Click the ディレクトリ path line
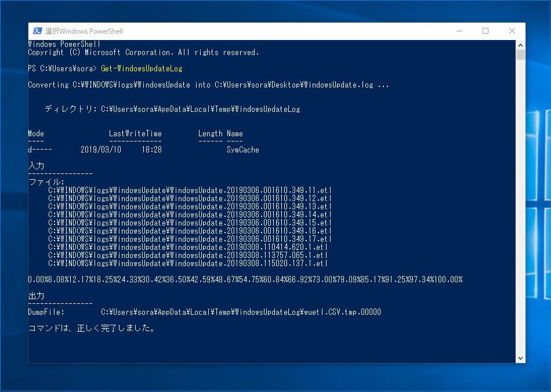 coord(172,109)
